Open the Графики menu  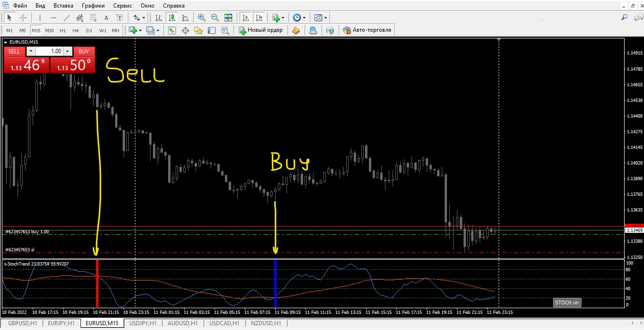pyautogui.click(x=93, y=6)
